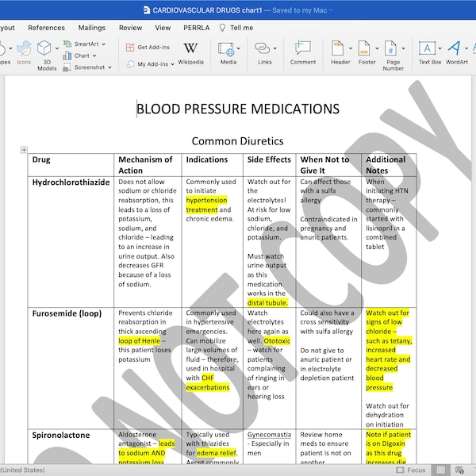Click the Common Diuretics subtitle
The image size is (476, 476).
(x=238, y=141)
